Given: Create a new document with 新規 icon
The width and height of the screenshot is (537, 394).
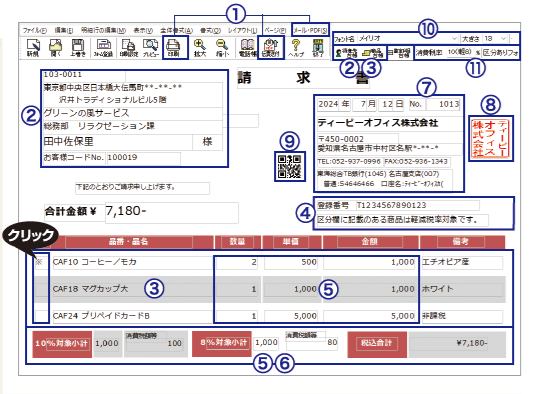Looking at the screenshot, I should [33, 48].
